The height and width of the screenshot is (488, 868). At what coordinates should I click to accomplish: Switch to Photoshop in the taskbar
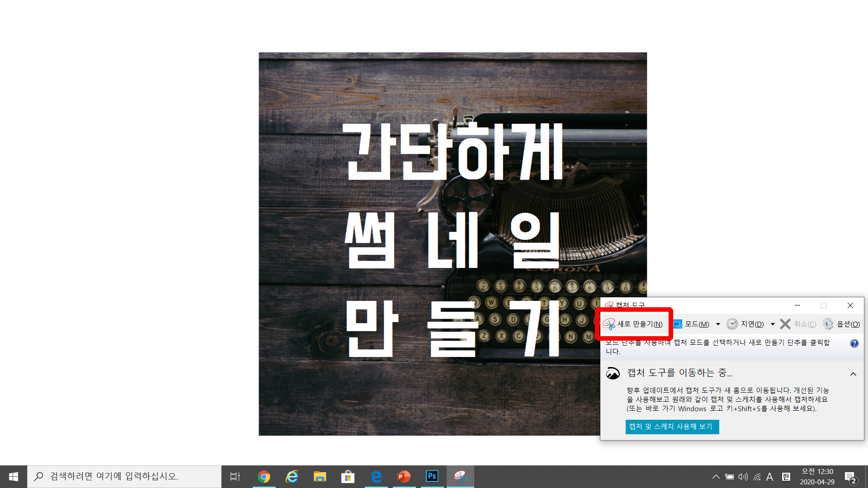coord(432,476)
